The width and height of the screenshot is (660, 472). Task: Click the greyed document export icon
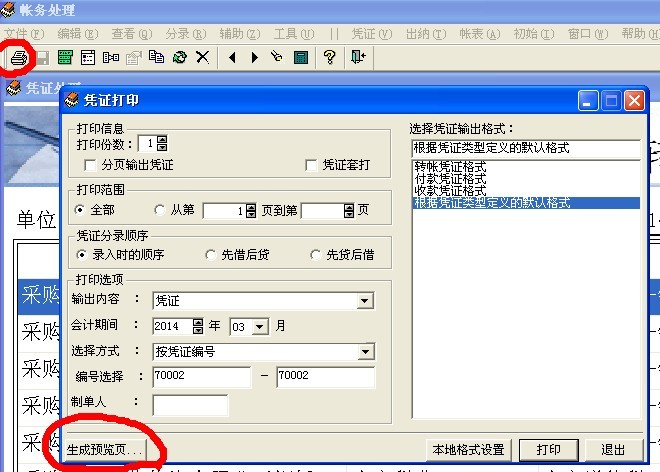(134, 58)
